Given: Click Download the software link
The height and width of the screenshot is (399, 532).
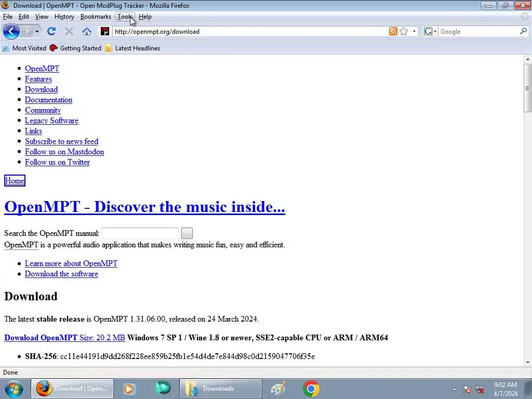Looking at the screenshot, I should tap(61, 274).
